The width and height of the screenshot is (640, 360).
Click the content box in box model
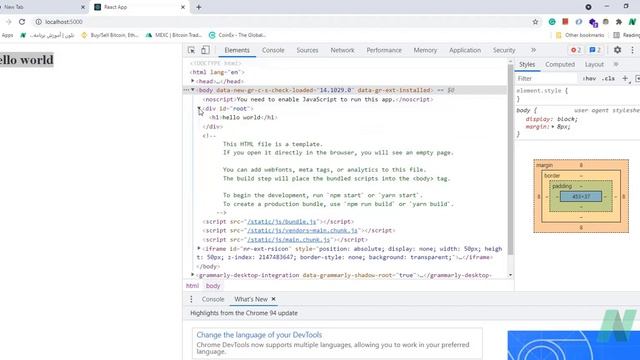click(x=581, y=197)
